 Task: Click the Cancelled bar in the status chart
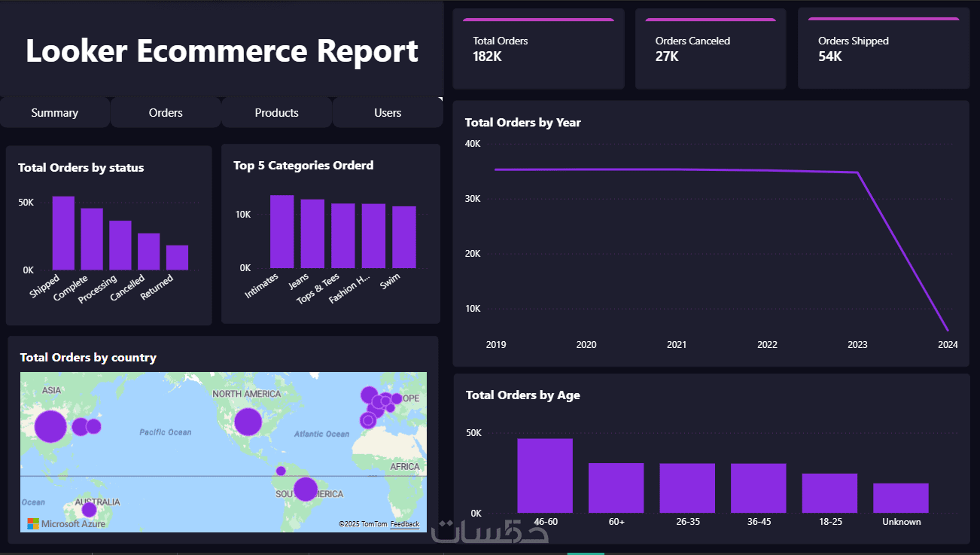click(149, 252)
